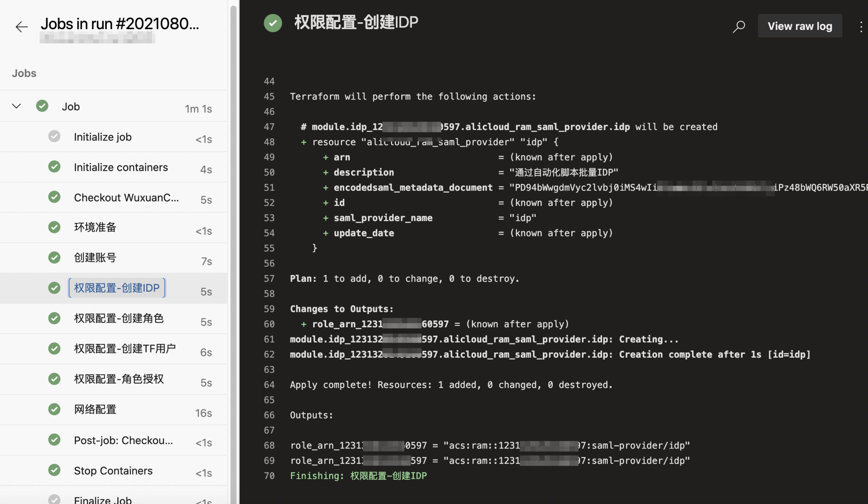Click green check beside 网络配置 step

[x=54, y=409]
